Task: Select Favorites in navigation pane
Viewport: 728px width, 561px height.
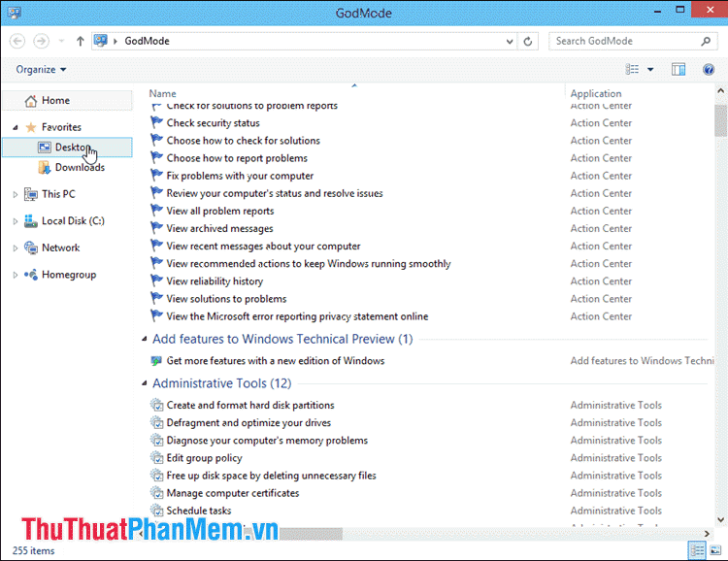Action: pos(61,127)
